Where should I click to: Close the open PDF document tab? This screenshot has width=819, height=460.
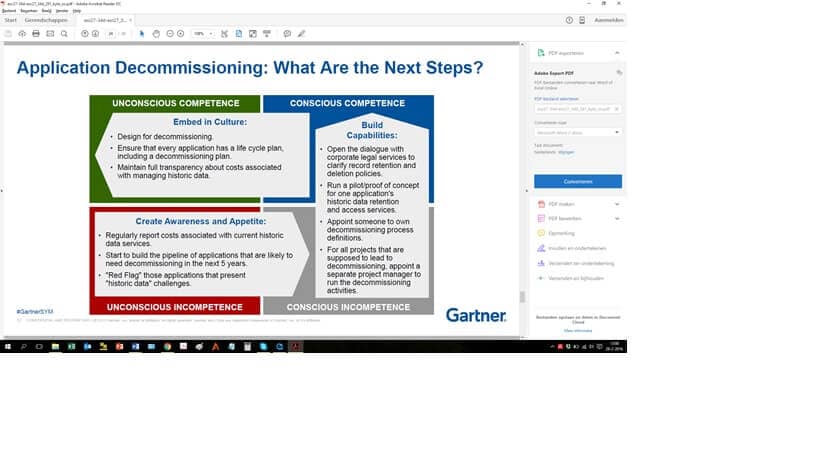coord(131,20)
